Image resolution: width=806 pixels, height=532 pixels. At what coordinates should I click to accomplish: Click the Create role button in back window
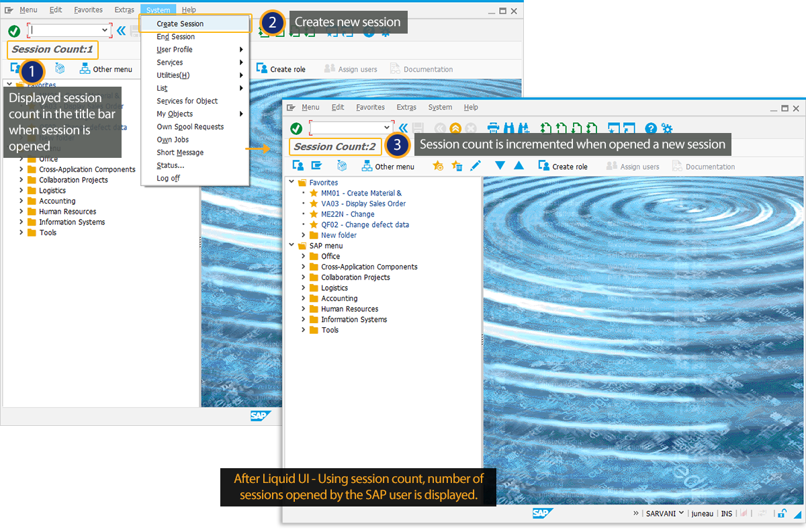(x=281, y=69)
